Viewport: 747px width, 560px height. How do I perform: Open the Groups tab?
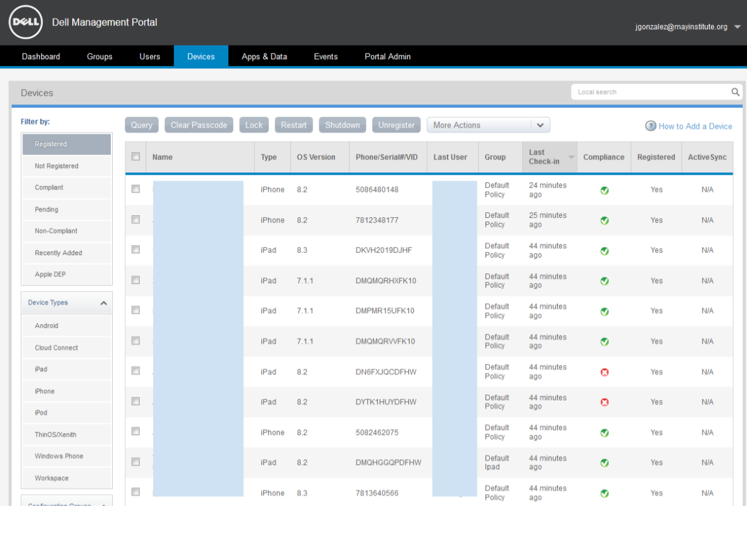coord(100,57)
